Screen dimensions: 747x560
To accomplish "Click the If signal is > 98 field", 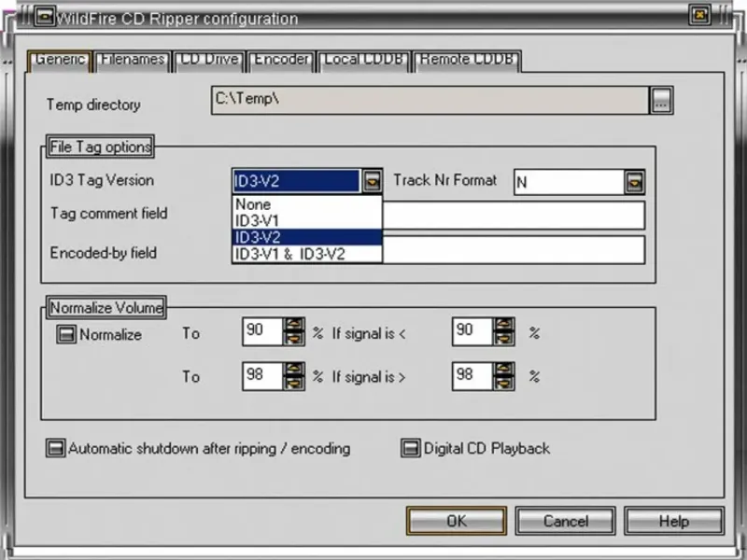I will [472, 376].
